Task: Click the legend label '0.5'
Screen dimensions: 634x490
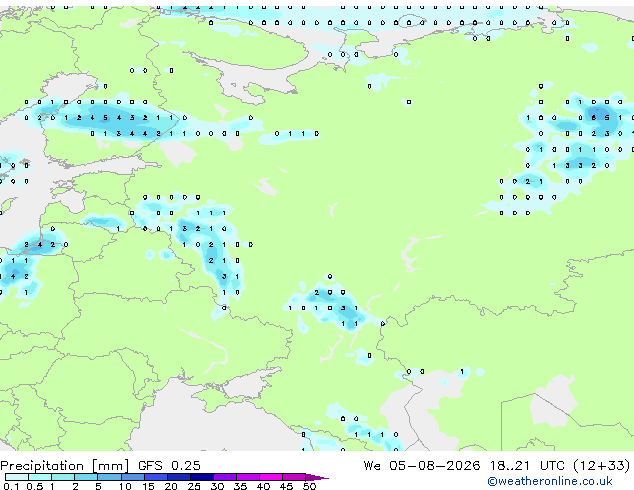Action: [35, 486]
